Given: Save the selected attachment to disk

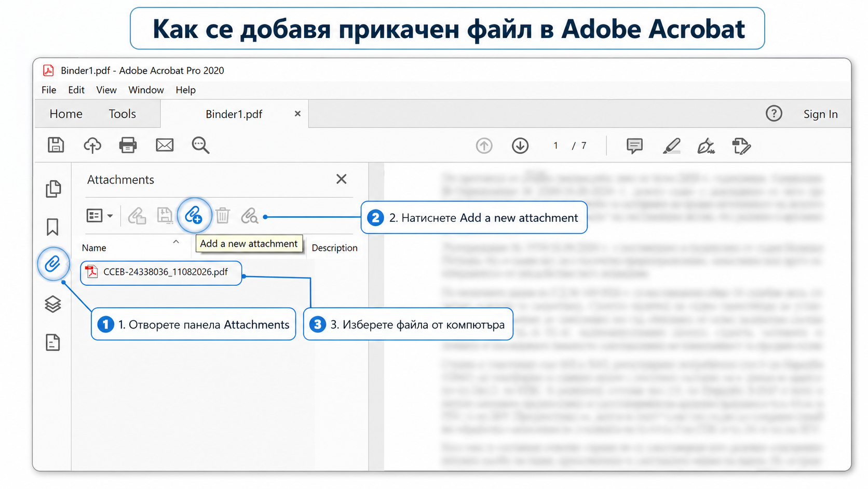Looking at the screenshot, I should tap(165, 215).
